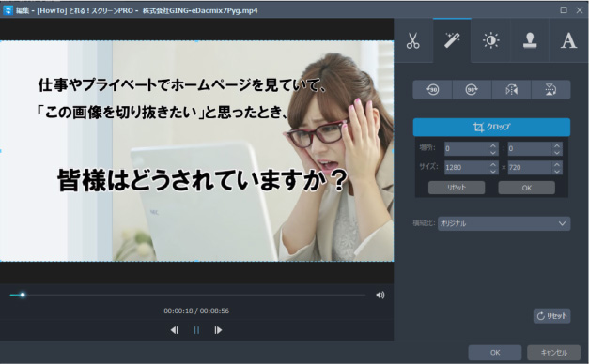Viewport: 589px width, 364px height.
Task: Open the text subtitle tab
Action: pos(568,40)
